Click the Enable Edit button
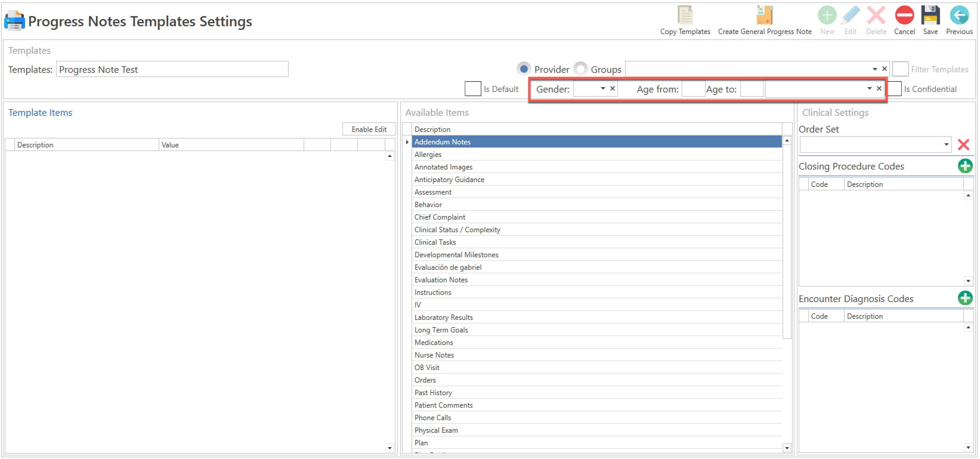Viewport: 980px width, 459px height. [369, 130]
